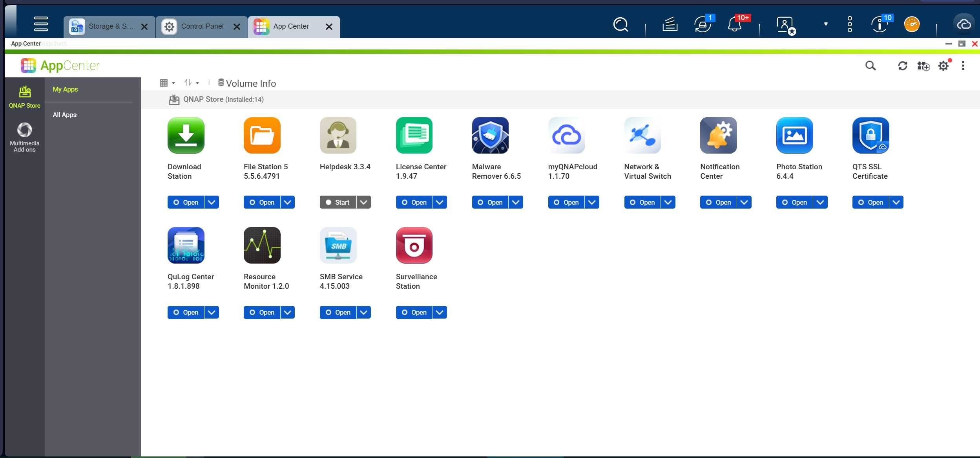Expand the QuLog Center action dropdown arrow
This screenshot has height=458, width=980.
coord(212,312)
